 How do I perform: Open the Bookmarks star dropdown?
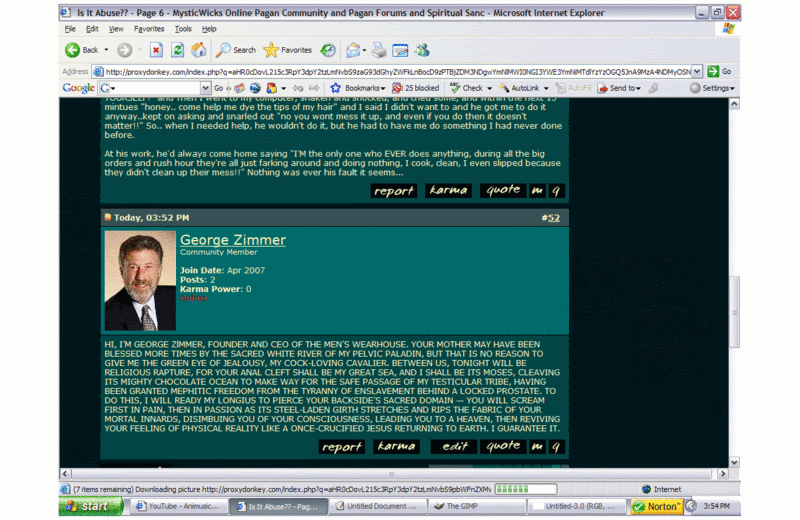(x=358, y=88)
